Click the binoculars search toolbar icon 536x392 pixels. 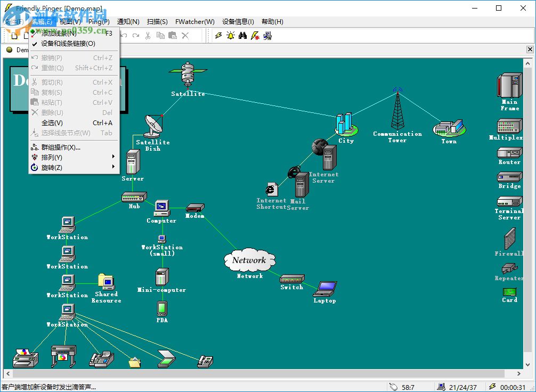(x=243, y=36)
